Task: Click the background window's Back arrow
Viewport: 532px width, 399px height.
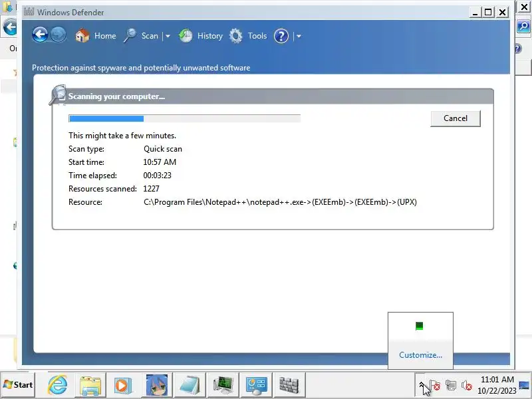Action: (9, 27)
